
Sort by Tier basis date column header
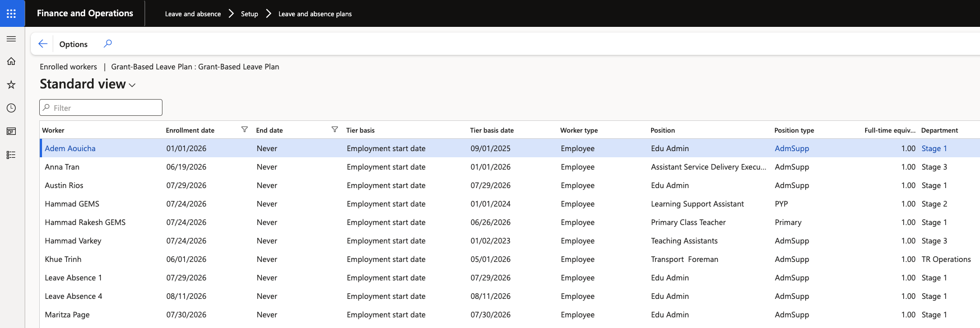(492, 130)
